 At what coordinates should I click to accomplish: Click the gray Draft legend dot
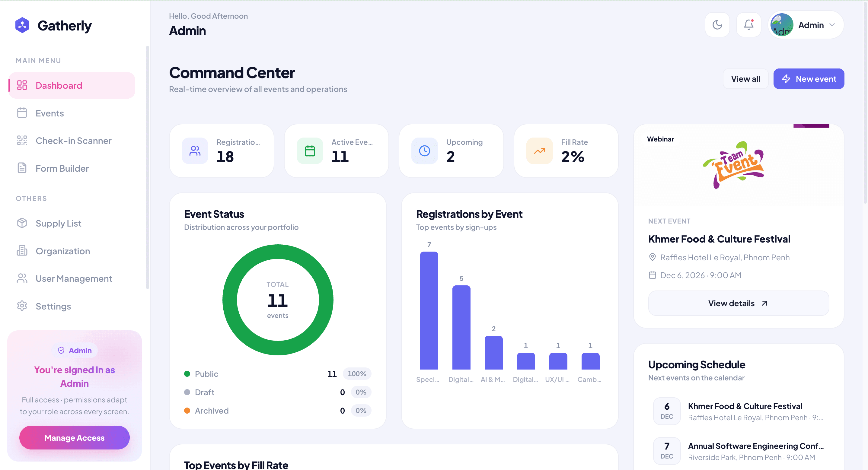tap(187, 392)
